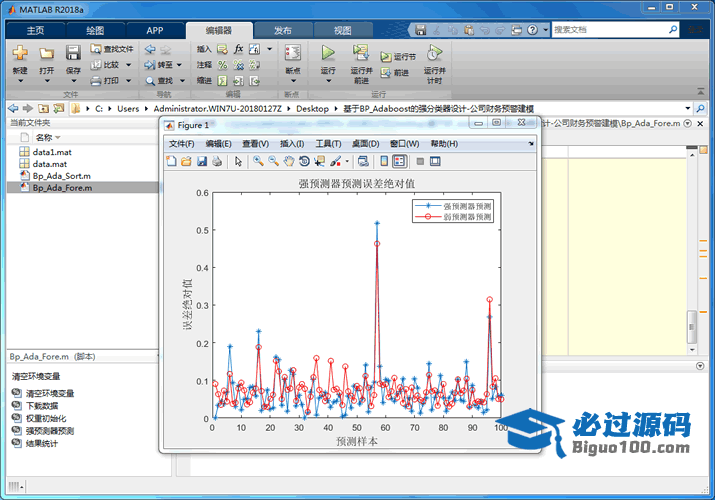
Task: Click Find Files (查找文件) button
Action: point(111,48)
